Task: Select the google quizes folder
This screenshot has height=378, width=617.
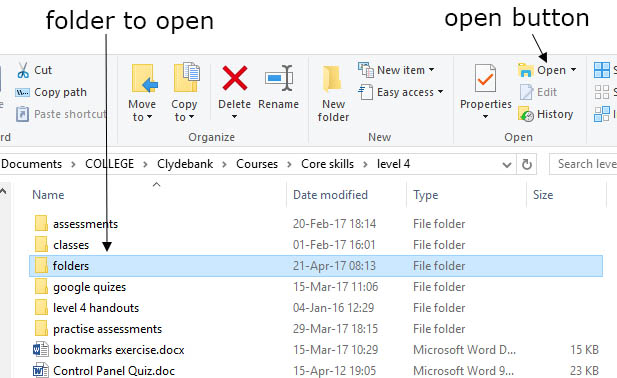Action: pyautogui.click(x=89, y=287)
